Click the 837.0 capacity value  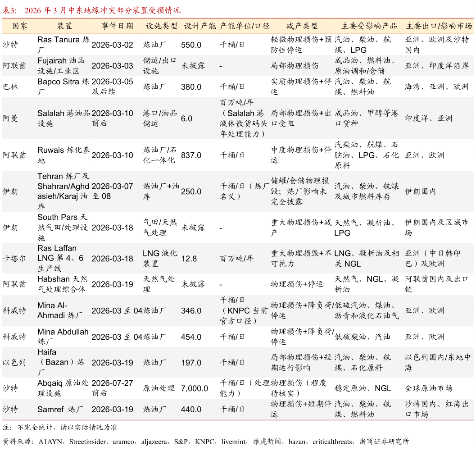[191, 155]
